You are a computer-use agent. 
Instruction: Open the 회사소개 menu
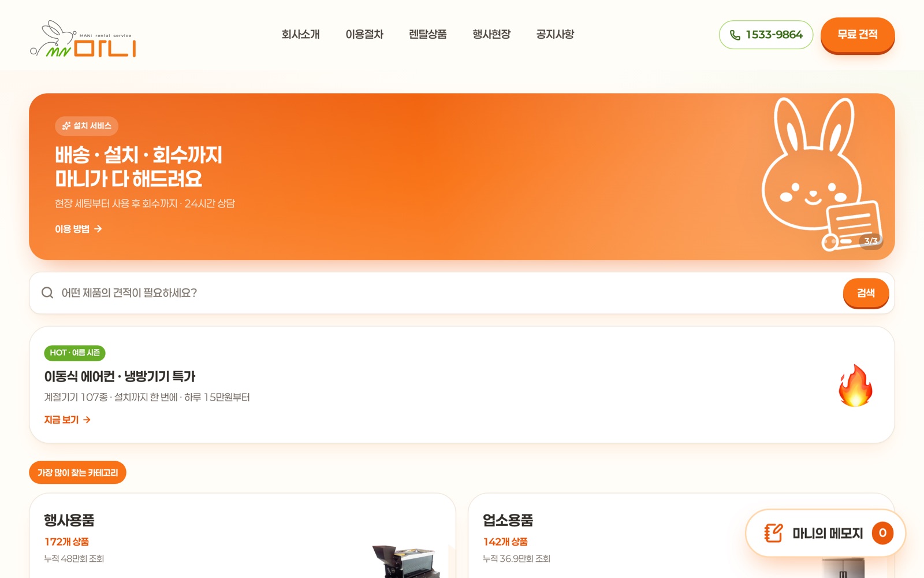[300, 34]
